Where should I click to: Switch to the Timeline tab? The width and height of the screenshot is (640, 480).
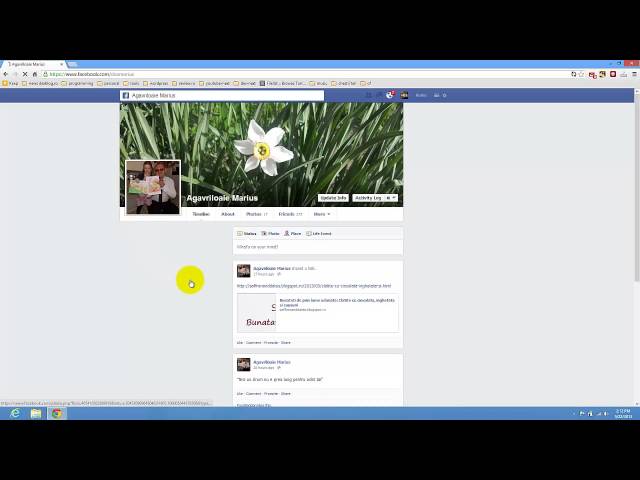[201, 214]
